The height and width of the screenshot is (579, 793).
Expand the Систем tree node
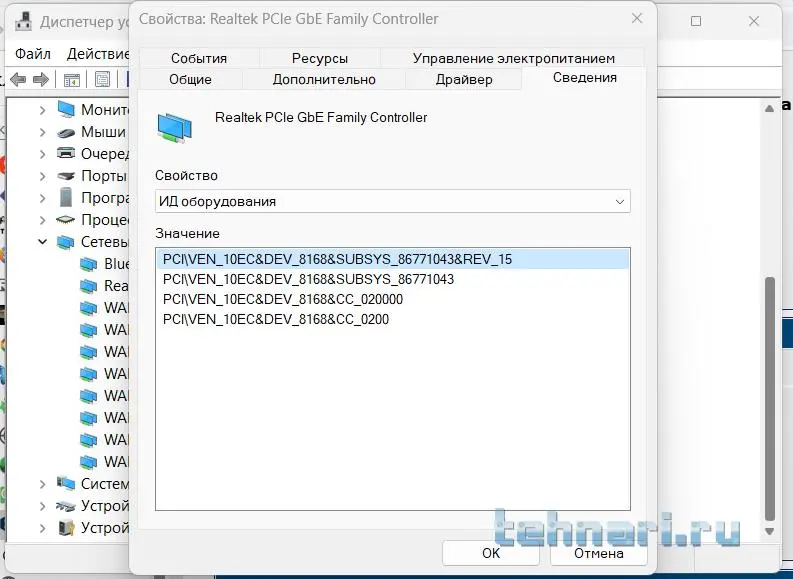(43, 484)
